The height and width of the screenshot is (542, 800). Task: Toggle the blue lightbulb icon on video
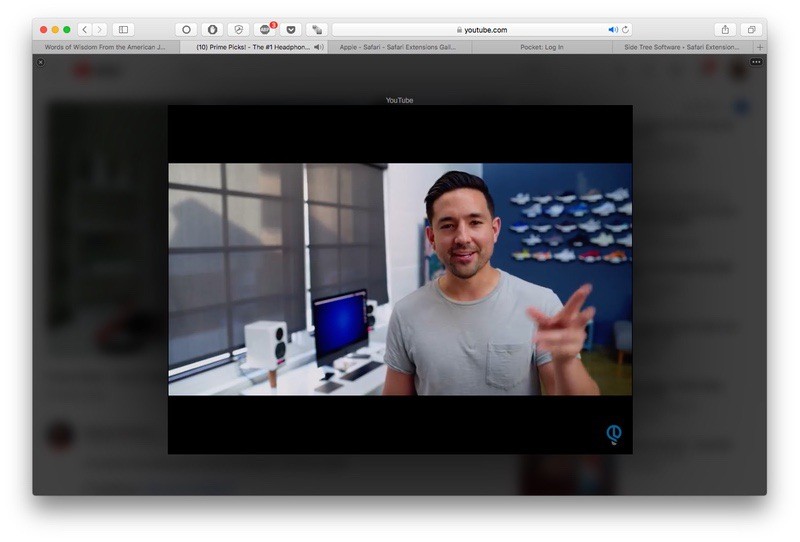click(x=614, y=434)
